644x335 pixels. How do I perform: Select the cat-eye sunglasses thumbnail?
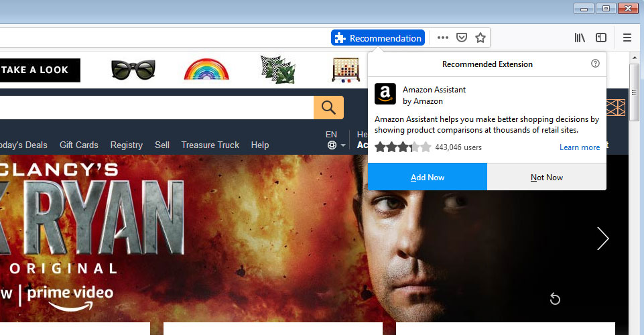(133, 70)
